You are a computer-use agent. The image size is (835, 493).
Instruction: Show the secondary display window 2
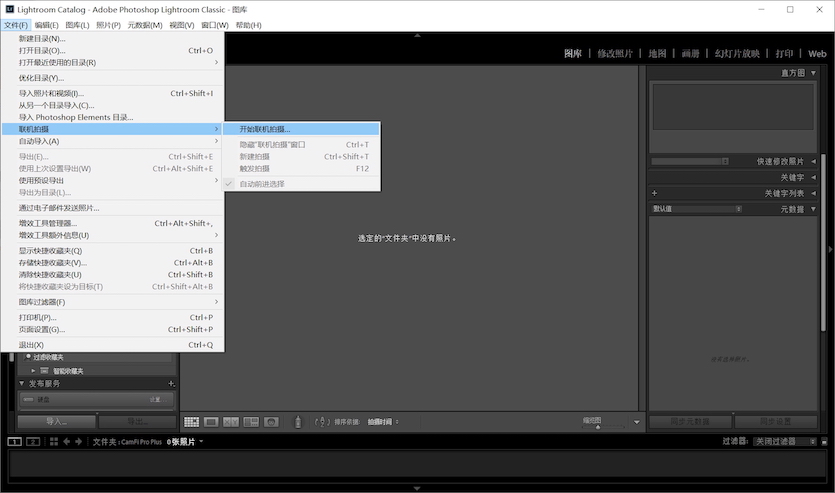pyautogui.click(x=33, y=441)
